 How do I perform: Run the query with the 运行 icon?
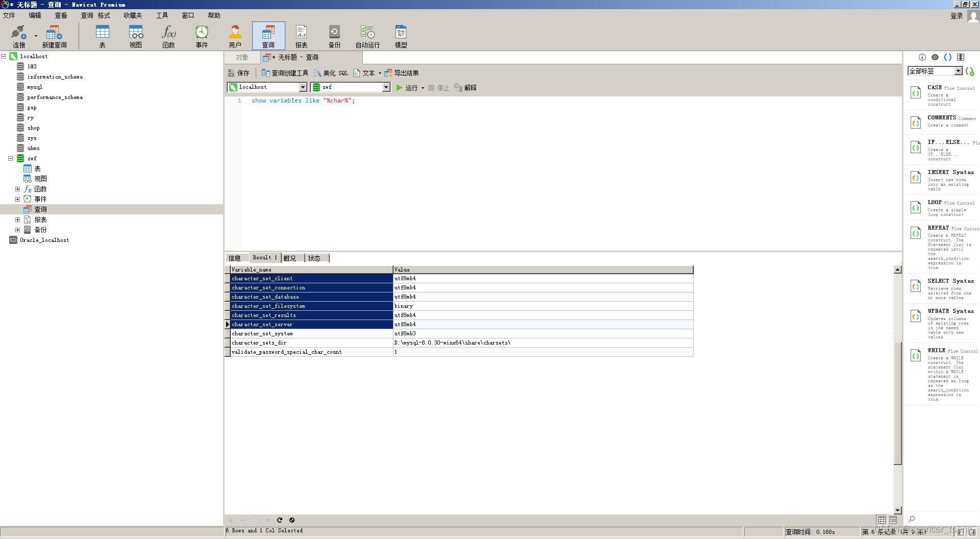pos(408,87)
